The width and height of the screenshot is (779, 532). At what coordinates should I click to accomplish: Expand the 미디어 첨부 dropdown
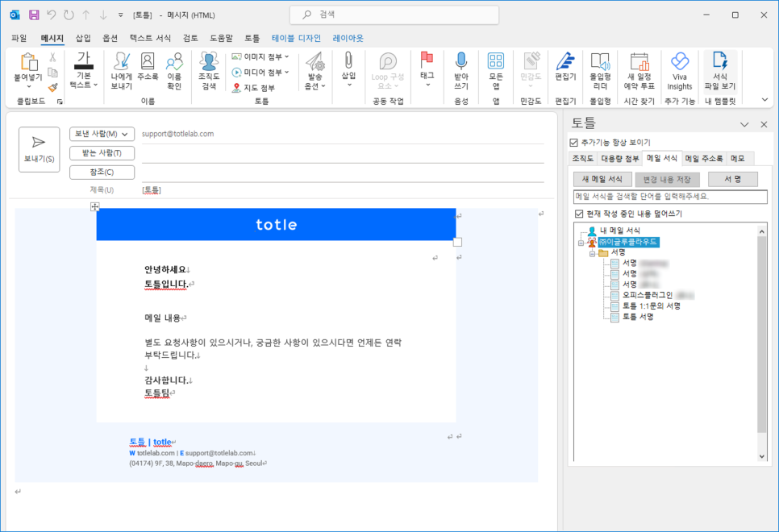tap(286, 72)
